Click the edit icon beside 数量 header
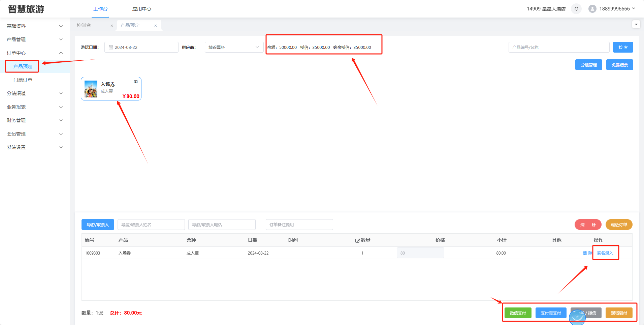The image size is (644, 325). [x=357, y=240]
